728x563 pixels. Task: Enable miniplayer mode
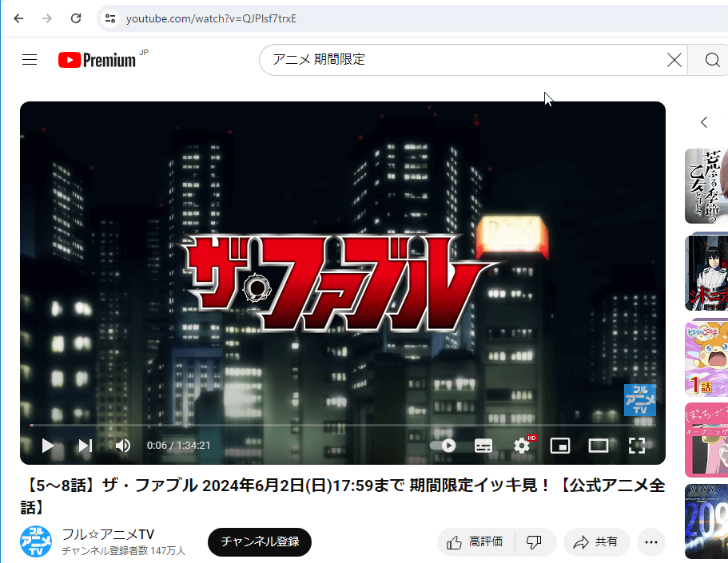pos(560,446)
